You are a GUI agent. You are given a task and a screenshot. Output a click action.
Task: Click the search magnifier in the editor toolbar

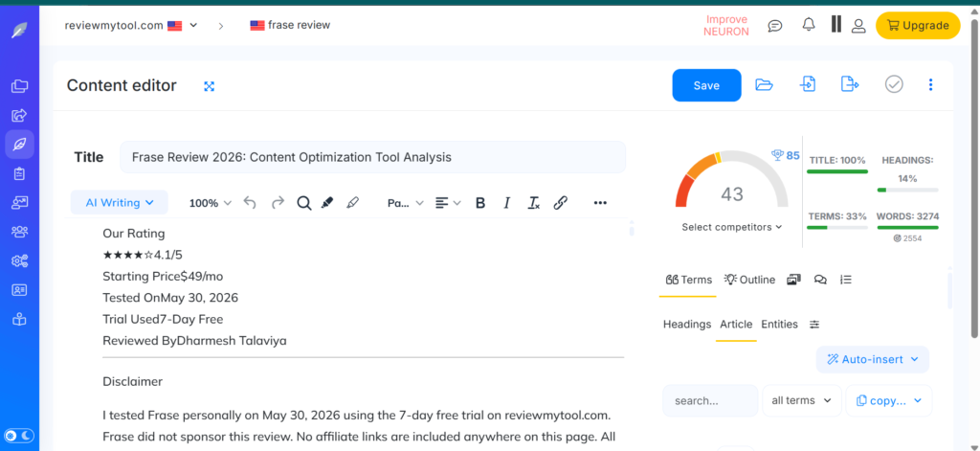303,203
